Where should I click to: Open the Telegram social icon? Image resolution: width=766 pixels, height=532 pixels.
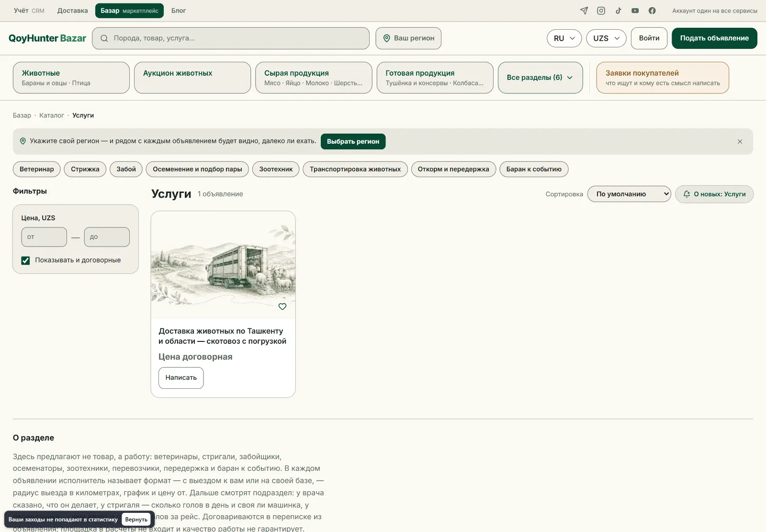click(584, 11)
